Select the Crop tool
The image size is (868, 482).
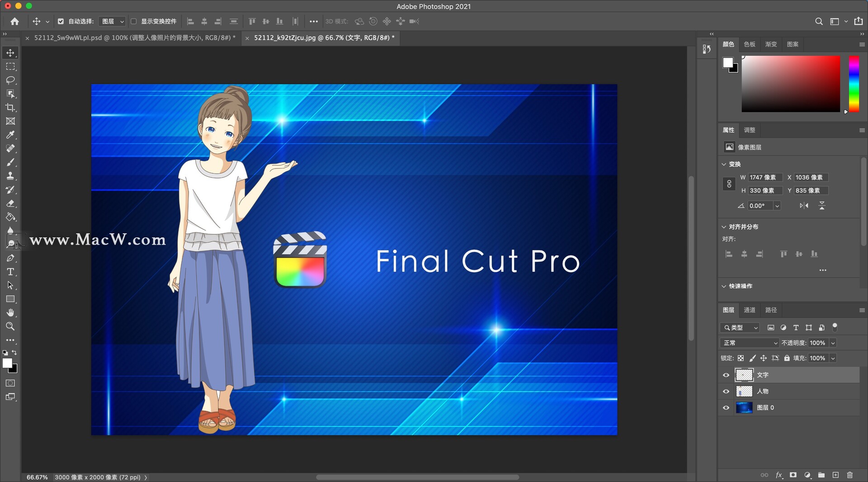10,108
